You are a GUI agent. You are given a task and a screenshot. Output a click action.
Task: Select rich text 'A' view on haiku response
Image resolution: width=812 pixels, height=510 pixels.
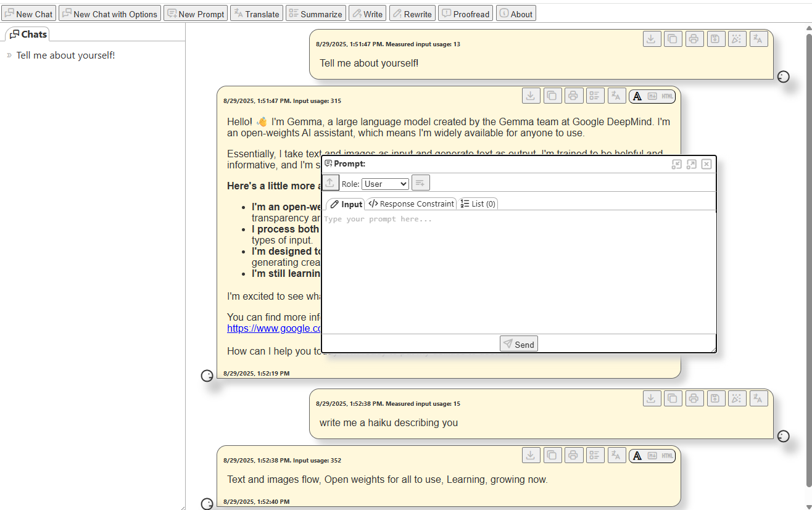(637, 456)
